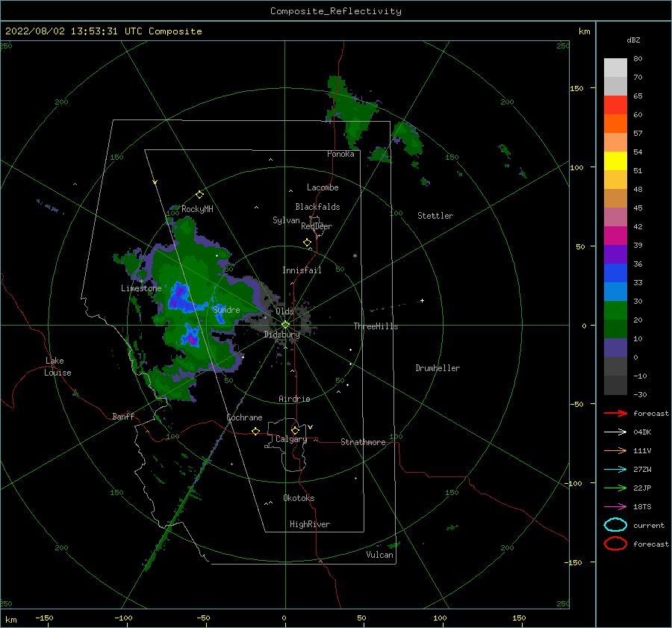Click the Didsbury town label
This screenshot has width=672, height=628.
[281, 335]
